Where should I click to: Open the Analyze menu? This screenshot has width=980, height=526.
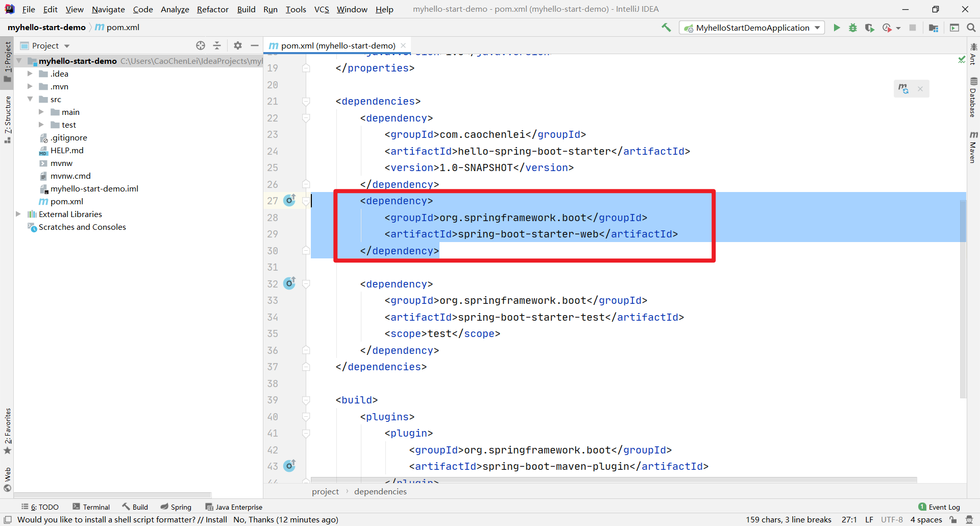pyautogui.click(x=175, y=9)
